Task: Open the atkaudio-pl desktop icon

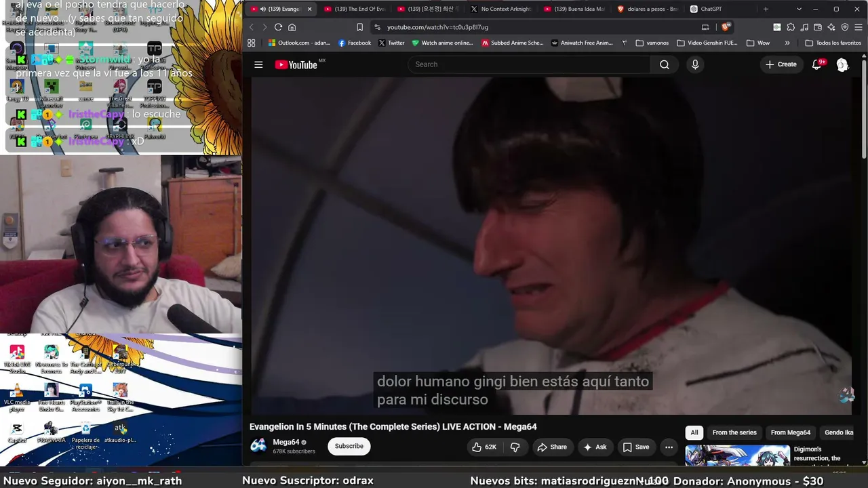Action: (x=120, y=432)
